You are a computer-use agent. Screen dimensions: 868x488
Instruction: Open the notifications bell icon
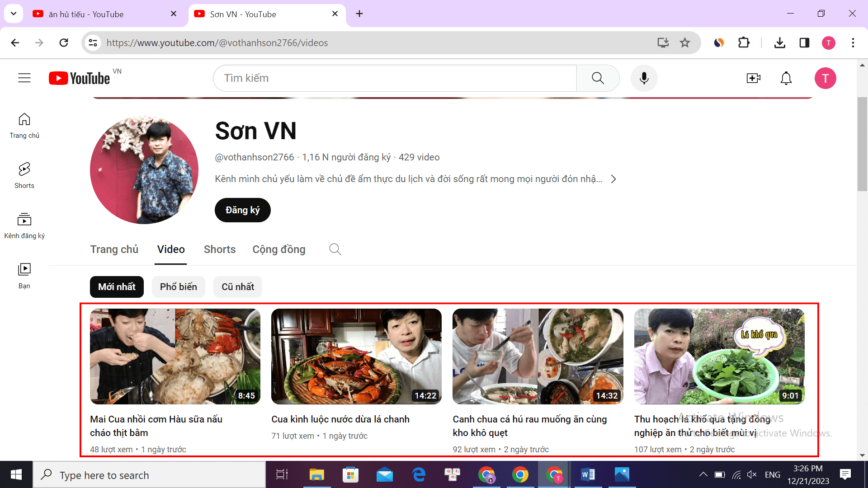point(786,78)
